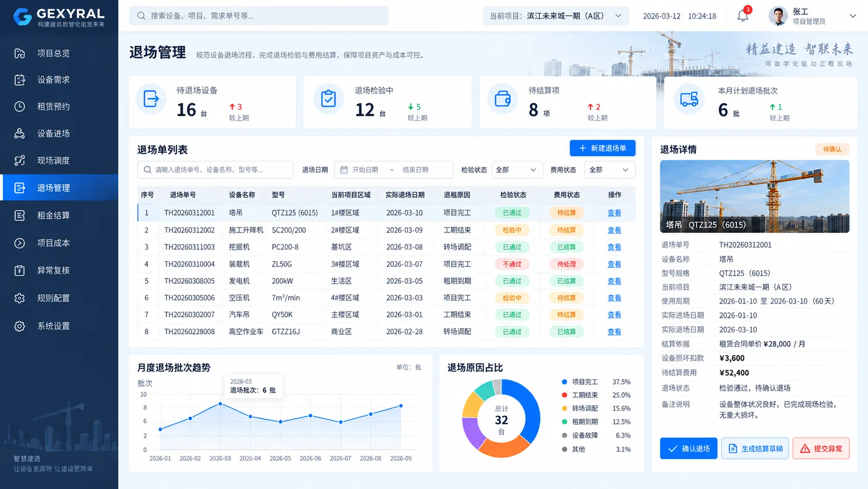This screenshot has height=489, width=868.
Task: Click the 不通过 status tag in row 4
Action: (512, 264)
